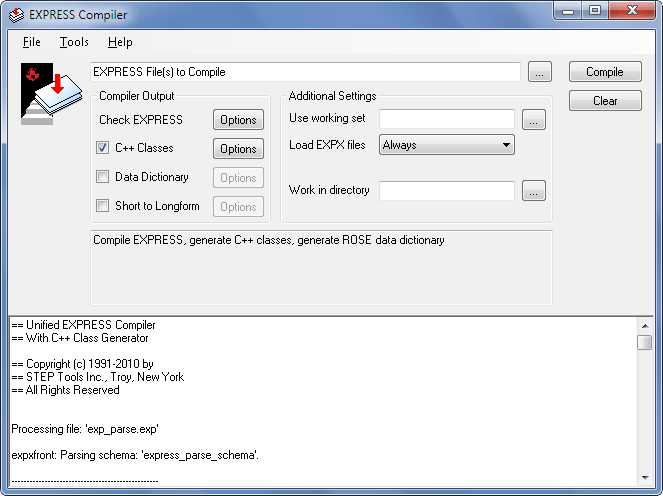The width and height of the screenshot is (663, 496).
Task: Enable the Data Dictionary checkbox
Action: 102,176
